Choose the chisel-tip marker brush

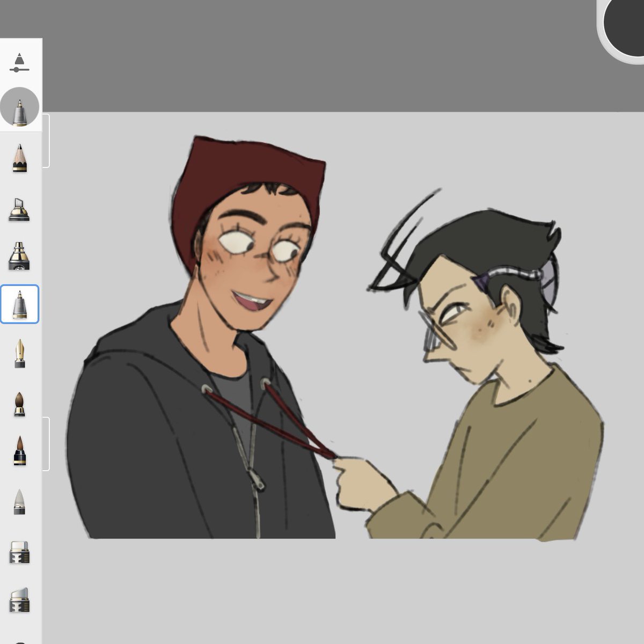(x=19, y=209)
